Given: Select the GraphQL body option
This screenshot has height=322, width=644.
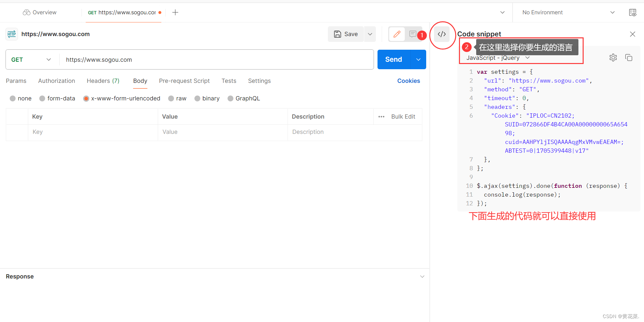Looking at the screenshot, I should point(230,98).
